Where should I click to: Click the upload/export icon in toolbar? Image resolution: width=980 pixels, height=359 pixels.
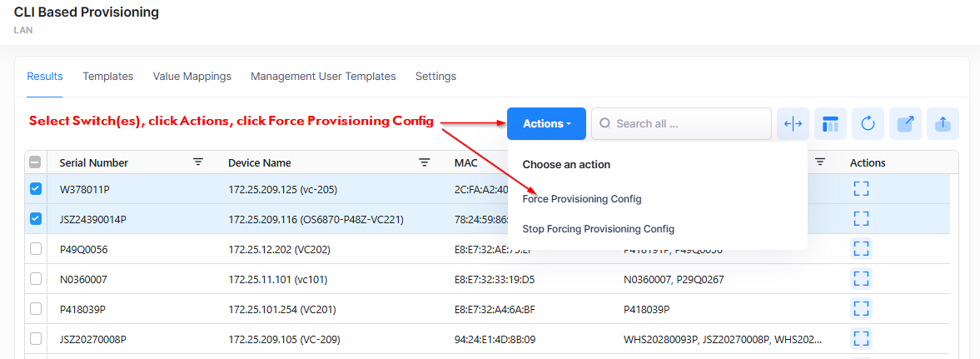[x=943, y=124]
